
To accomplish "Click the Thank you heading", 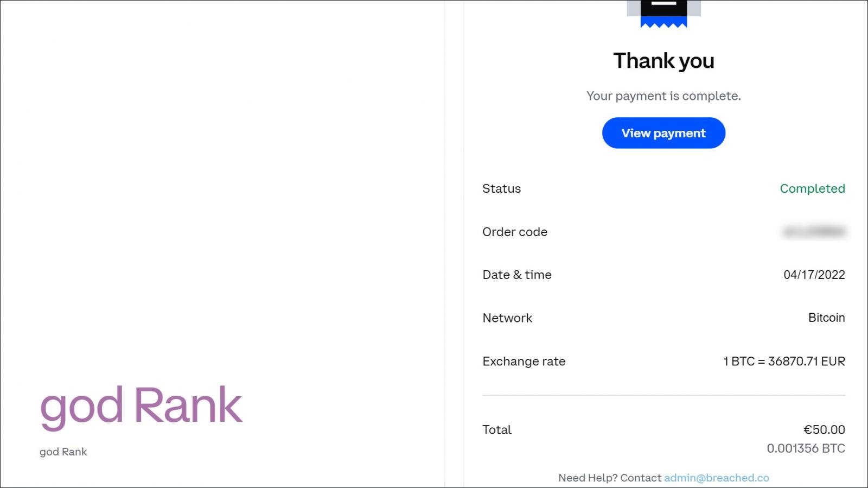I will tap(663, 61).
